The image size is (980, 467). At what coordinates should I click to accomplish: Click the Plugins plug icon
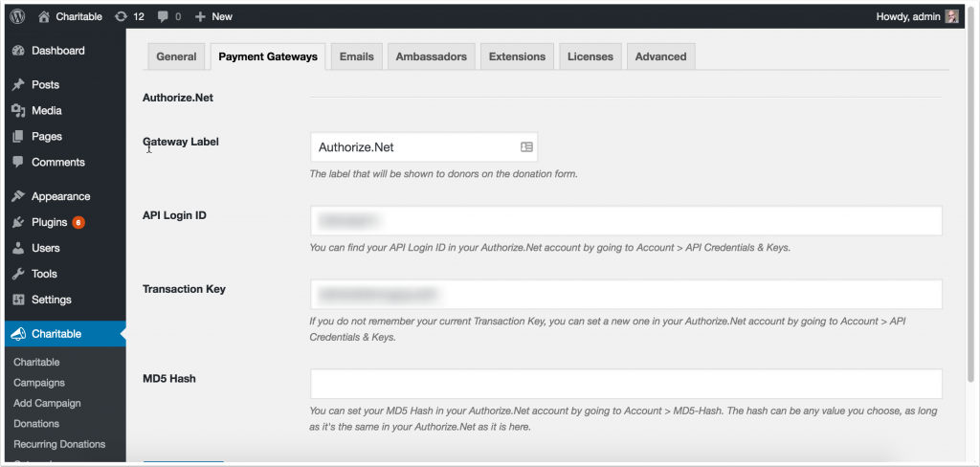[18, 222]
